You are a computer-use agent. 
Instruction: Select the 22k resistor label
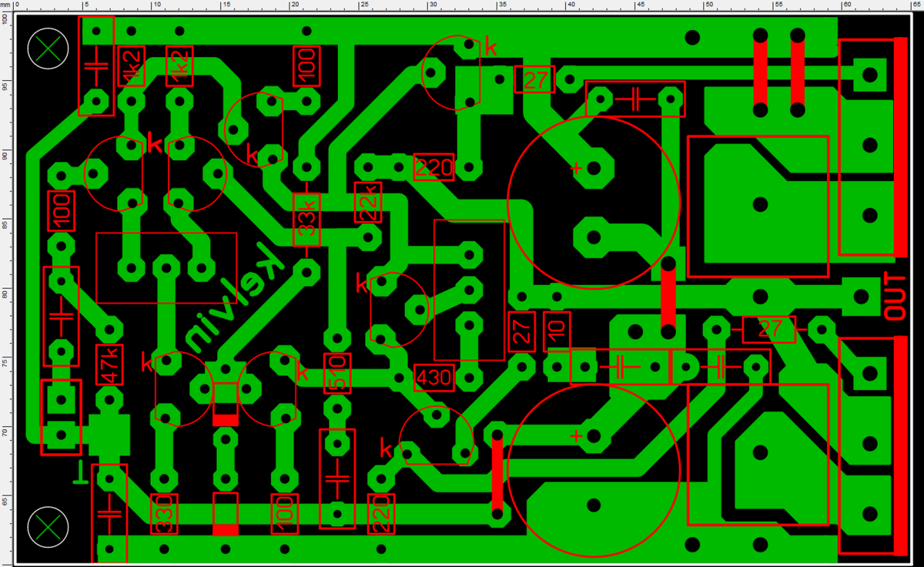[x=368, y=203]
